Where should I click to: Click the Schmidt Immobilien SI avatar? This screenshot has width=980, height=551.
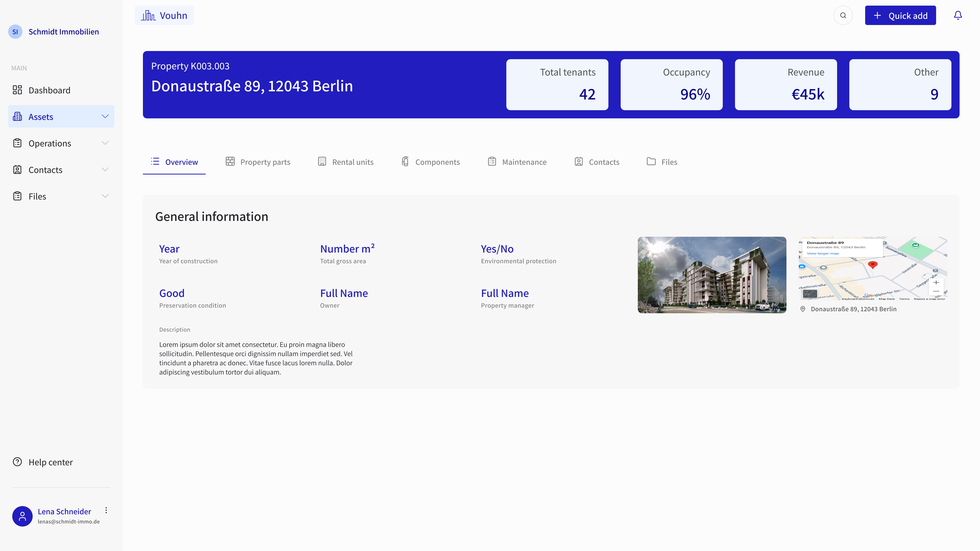(15, 32)
